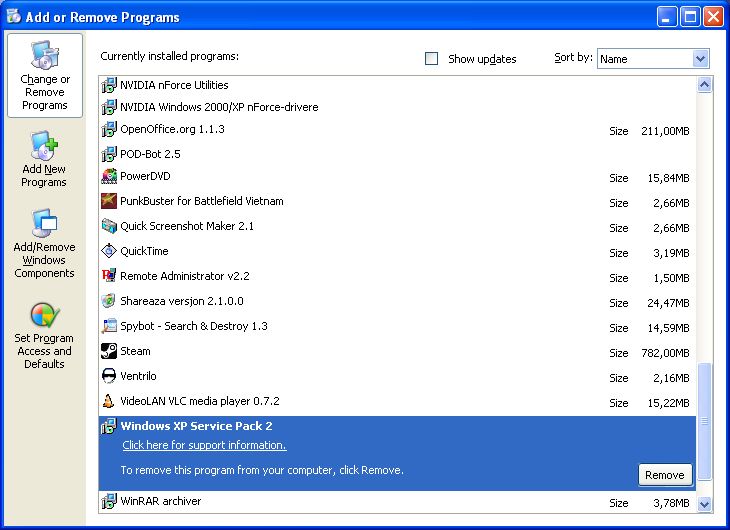The width and height of the screenshot is (730, 530).
Task: Click the QuickTime program icon
Action: pyautogui.click(x=109, y=251)
